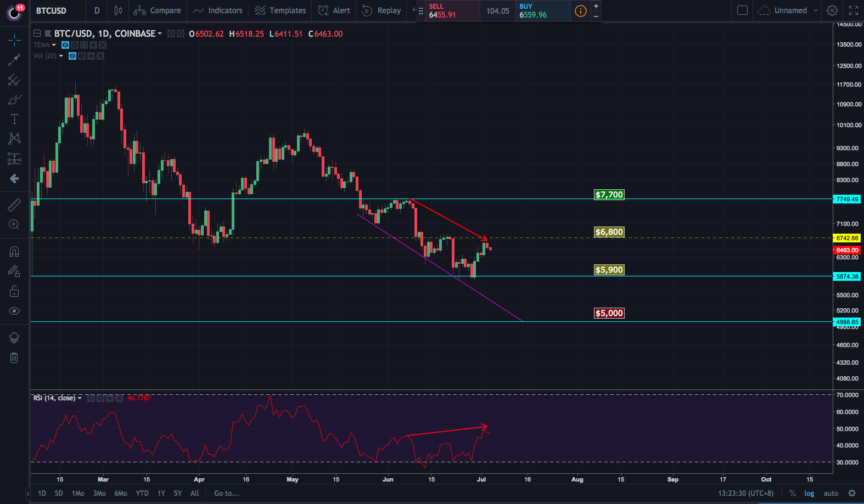864x504 pixels.
Task: Click the BUY 6559.96 button
Action: coord(543,11)
